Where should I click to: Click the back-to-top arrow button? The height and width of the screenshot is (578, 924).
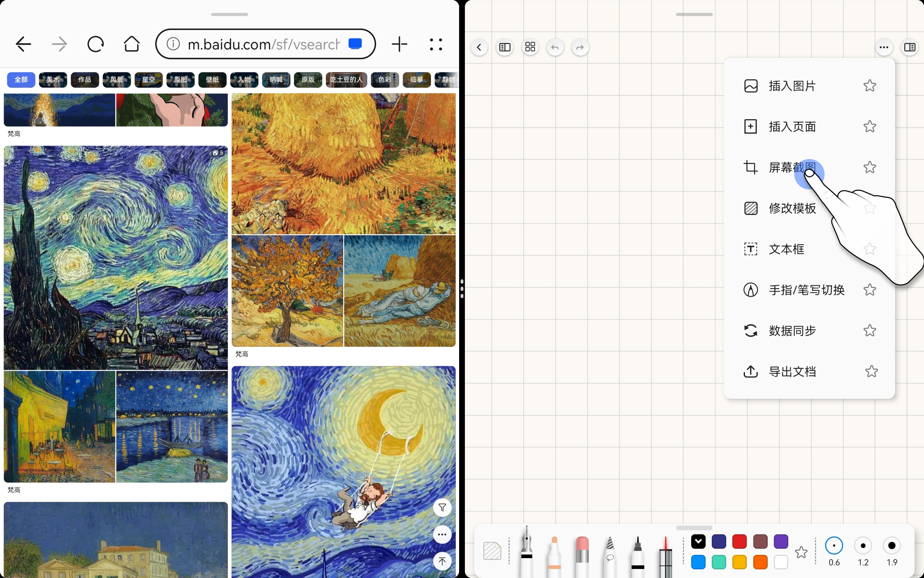pyautogui.click(x=442, y=561)
